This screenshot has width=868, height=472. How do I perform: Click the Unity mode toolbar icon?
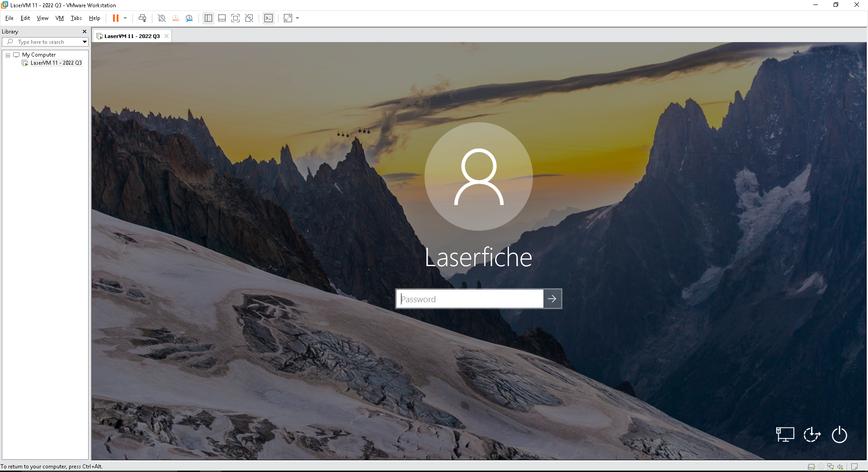249,18
